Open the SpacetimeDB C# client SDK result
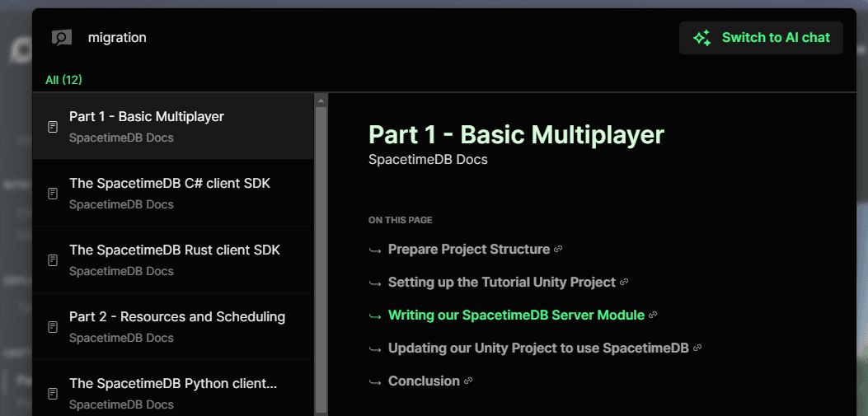This screenshot has height=416, width=868. (x=173, y=193)
